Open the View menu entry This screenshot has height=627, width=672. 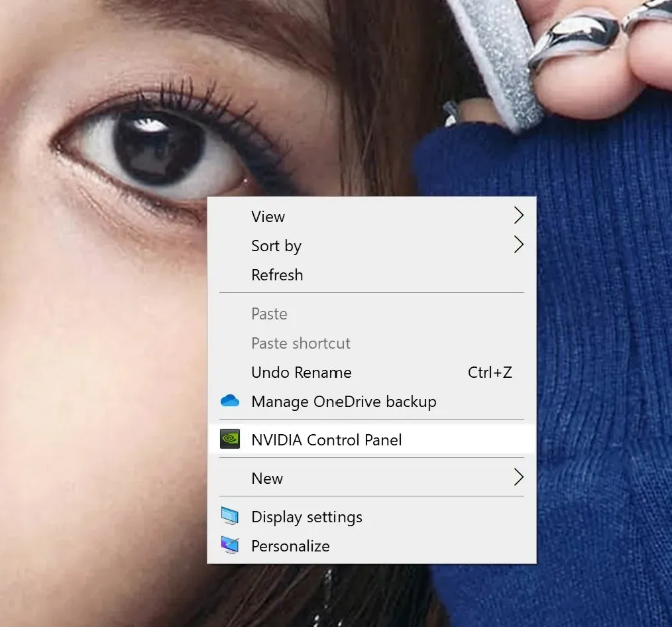pos(268,217)
